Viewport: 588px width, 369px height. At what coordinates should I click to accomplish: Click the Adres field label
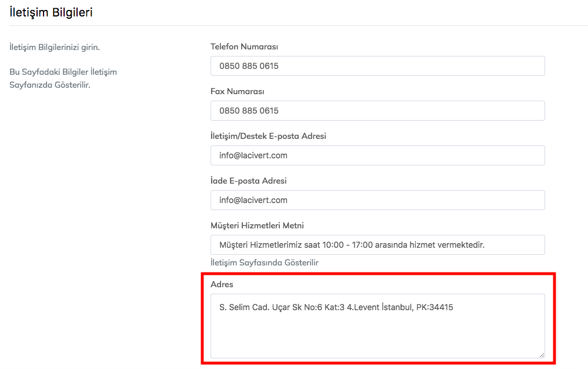[x=221, y=284]
